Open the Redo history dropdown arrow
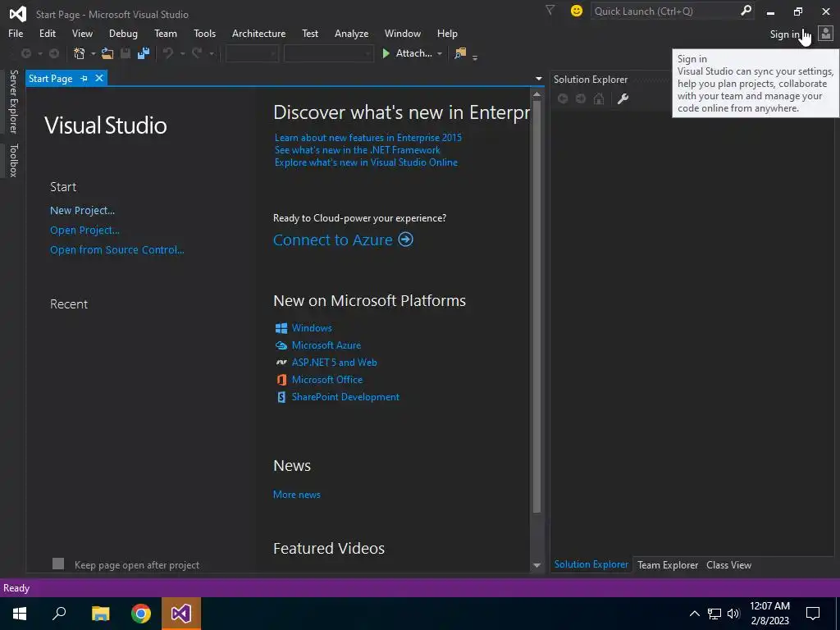840x630 pixels. [211, 53]
